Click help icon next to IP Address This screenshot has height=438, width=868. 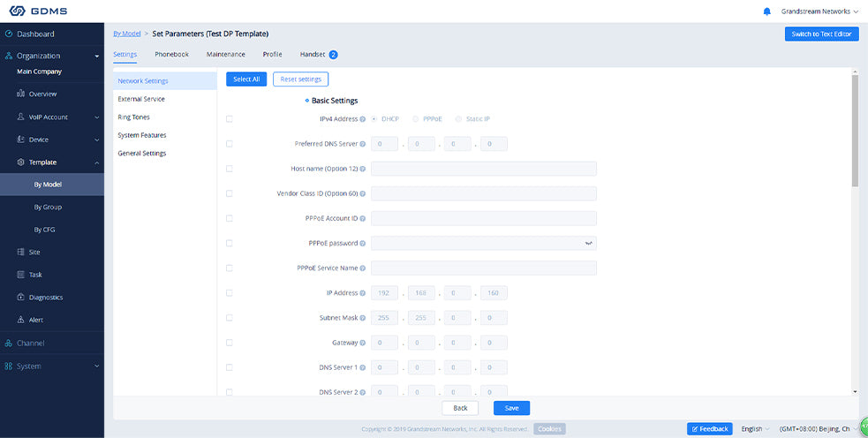pyautogui.click(x=363, y=293)
